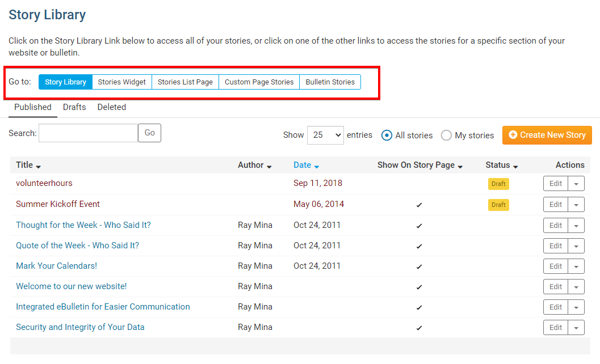Open Security and Integrity of Your Data story
The image size is (600, 364).
pyautogui.click(x=80, y=327)
